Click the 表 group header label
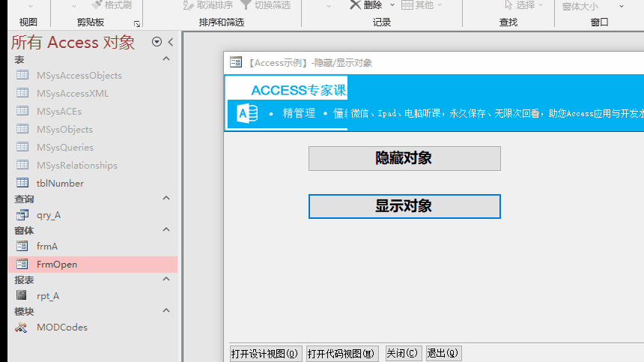The width and height of the screenshot is (644, 362). point(19,59)
